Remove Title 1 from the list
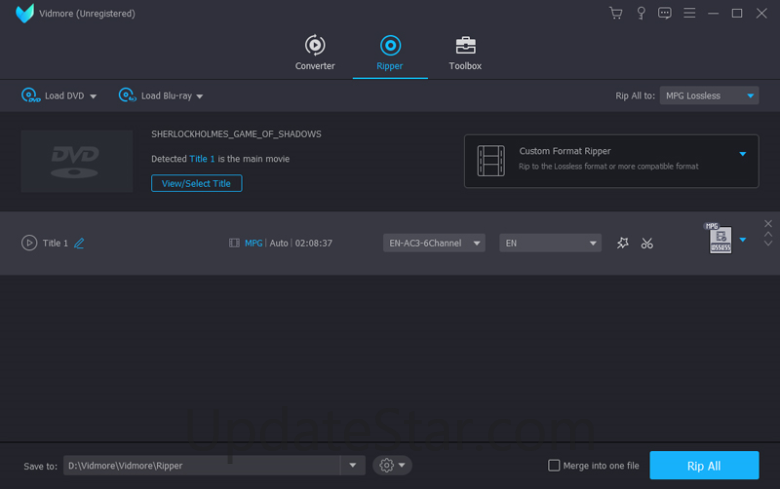Screen dimensions: 780x489 click(768, 223)
